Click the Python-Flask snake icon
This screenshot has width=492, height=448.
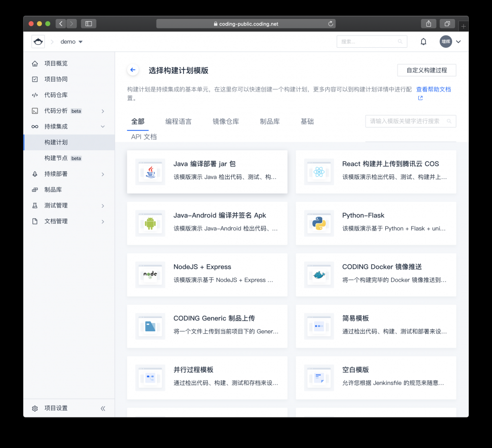[319, 223]
